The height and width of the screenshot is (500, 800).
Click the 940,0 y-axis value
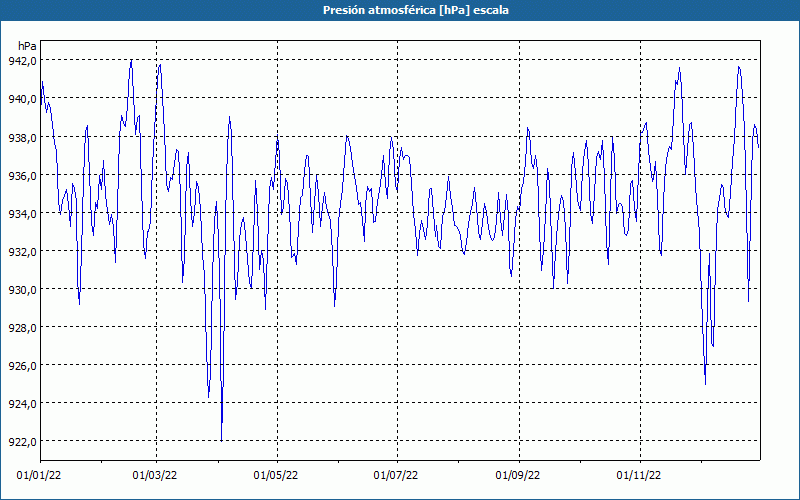click(x=22, y=98)
